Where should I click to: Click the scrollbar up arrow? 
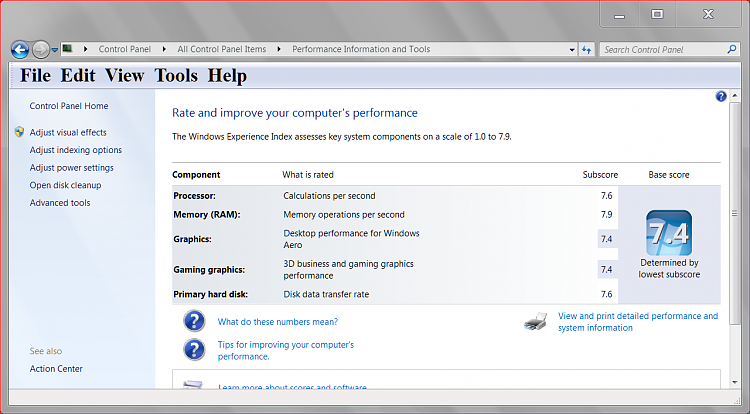pyautogui.click(x=735, y=97)
